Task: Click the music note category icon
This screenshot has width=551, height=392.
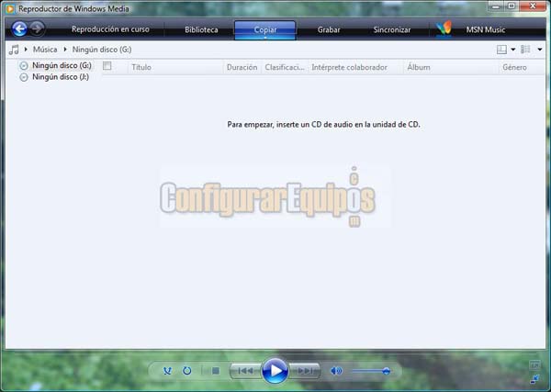Action: 14,50
